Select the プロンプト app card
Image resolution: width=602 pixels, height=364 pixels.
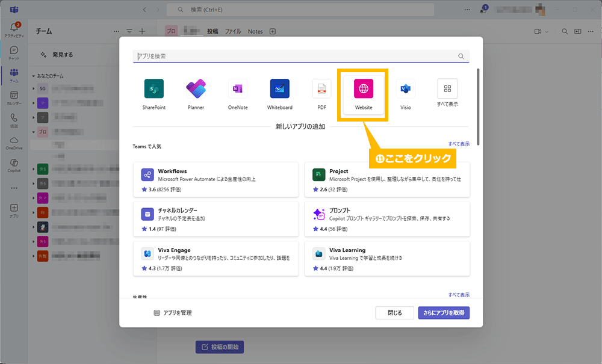pos(387,219)
